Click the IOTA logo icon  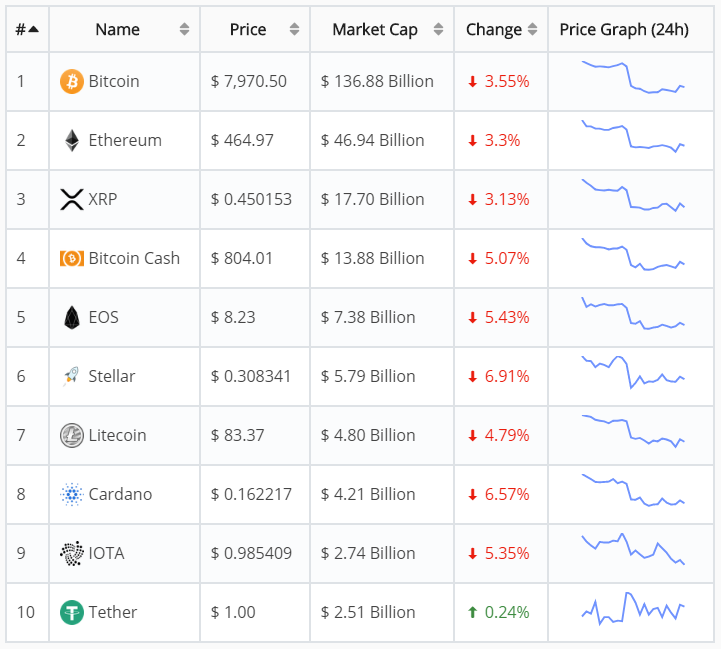click(72, 553)
